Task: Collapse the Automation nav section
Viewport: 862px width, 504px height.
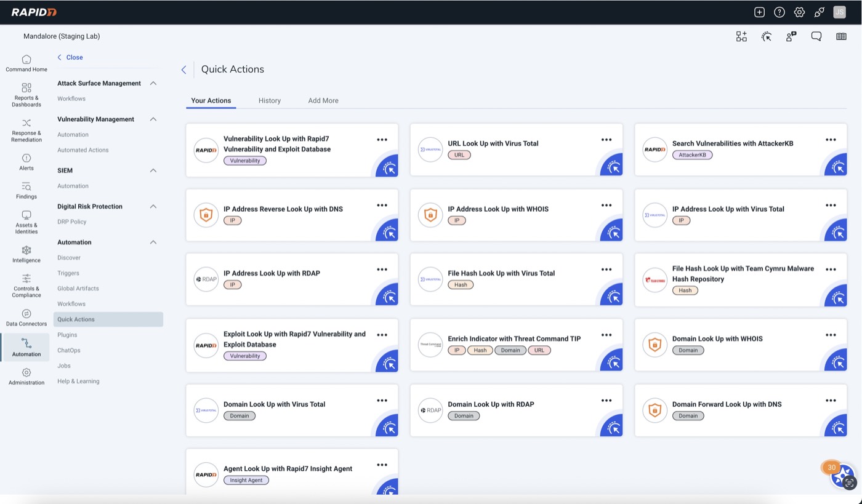Action: pos(153,242)
